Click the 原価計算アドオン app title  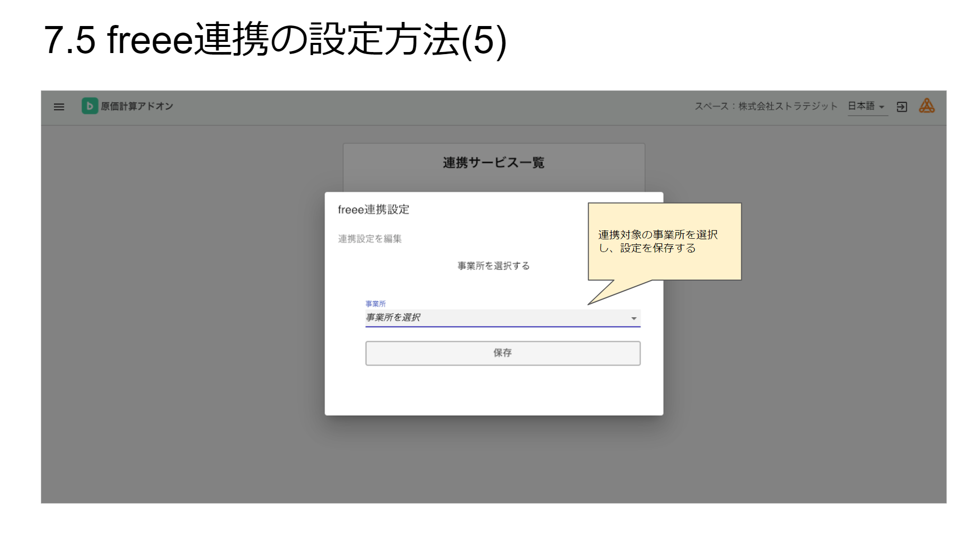click(137, 106)
